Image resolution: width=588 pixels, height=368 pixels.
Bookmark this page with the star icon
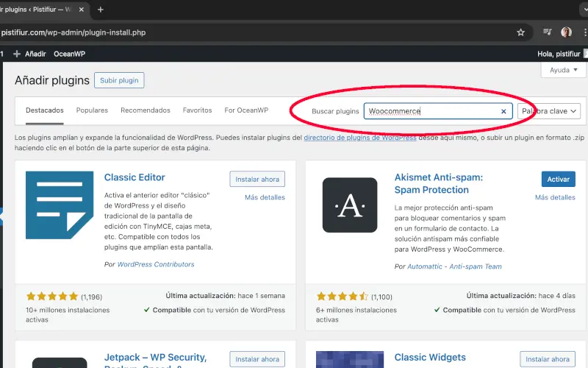coord(520,32)
